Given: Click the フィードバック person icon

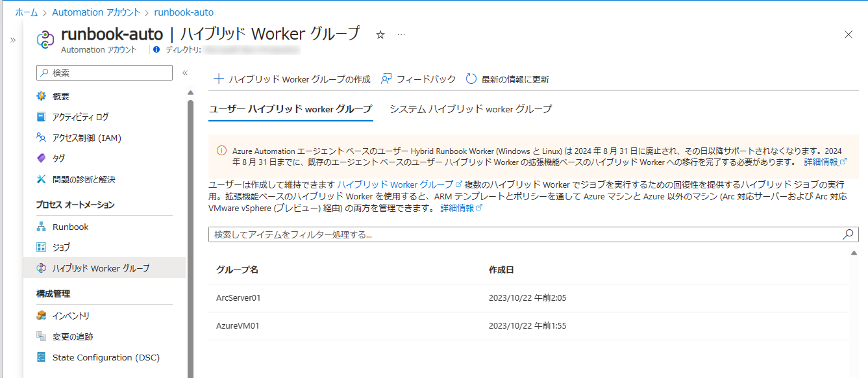Looking at the screenshot, I should tap(386, 79).
